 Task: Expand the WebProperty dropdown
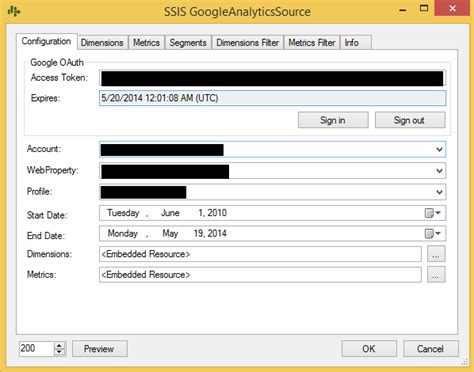tap(439, 171)
